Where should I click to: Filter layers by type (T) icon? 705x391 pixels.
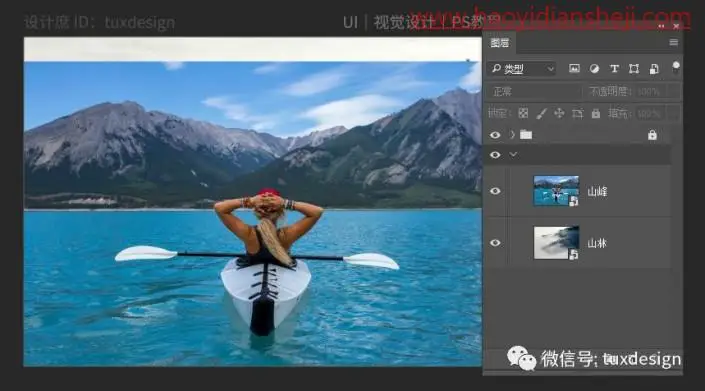click(614, 68)
